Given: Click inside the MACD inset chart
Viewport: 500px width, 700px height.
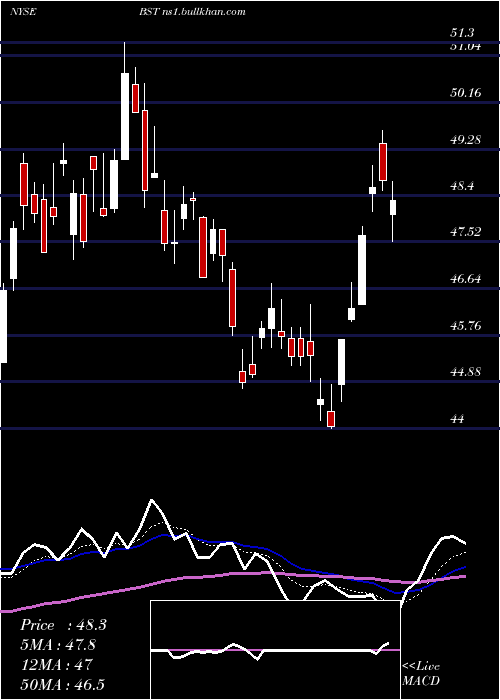Looking at the screenshot, I should 275,650.
